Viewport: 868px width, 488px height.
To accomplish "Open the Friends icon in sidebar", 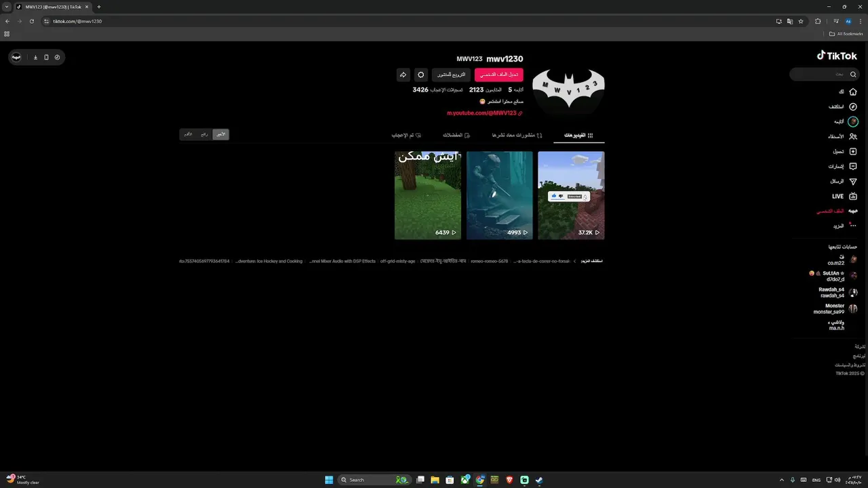I will [x=853, y=136].
